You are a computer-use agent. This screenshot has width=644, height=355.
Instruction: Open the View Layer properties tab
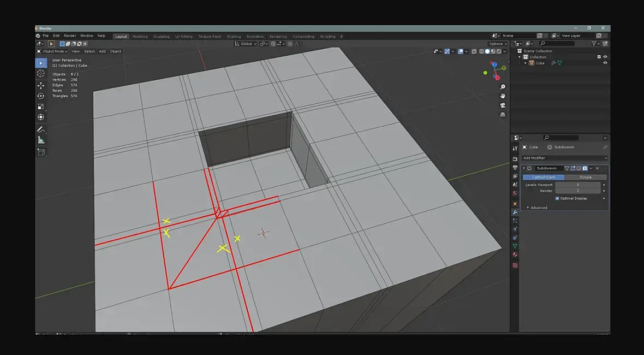(x=515, y=176)
